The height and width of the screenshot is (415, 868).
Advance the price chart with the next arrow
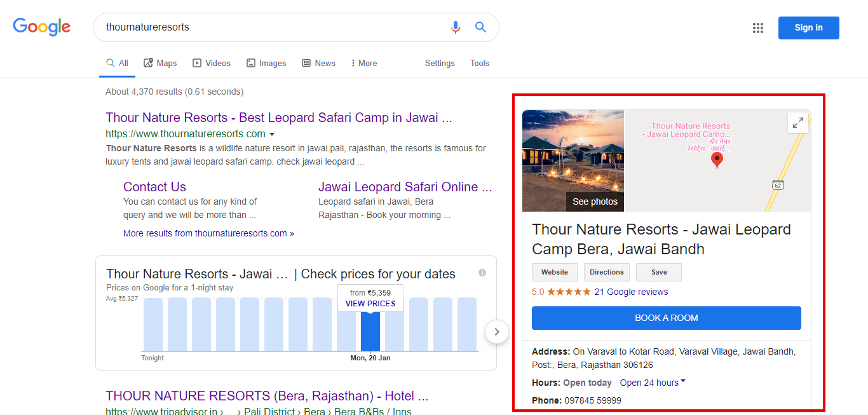click(497, 331)
